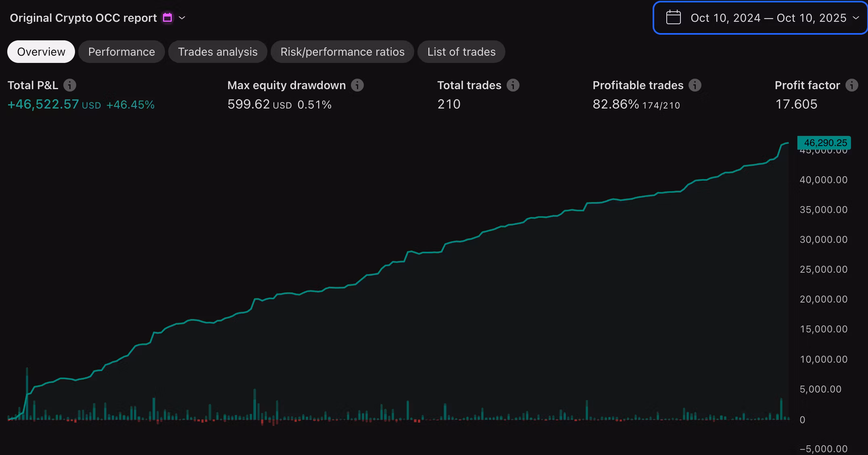This screenshot has height=455, width=868.
Task: Click the info icon next to Total trades
Action: (x=513, y=85)
